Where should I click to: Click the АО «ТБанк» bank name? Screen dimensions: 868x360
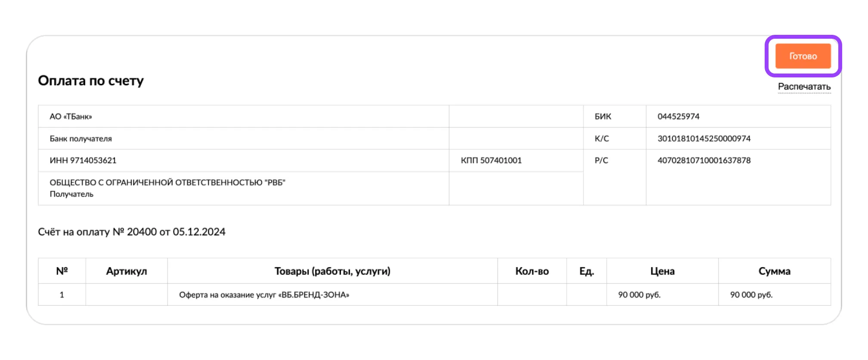pyautogui.click(x=71, y=117)
